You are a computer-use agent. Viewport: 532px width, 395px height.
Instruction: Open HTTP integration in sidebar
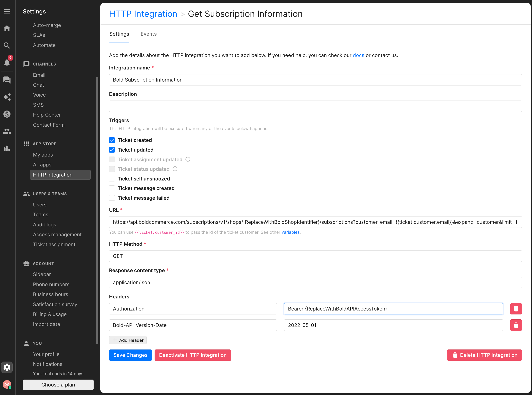[x=60, y=175]
